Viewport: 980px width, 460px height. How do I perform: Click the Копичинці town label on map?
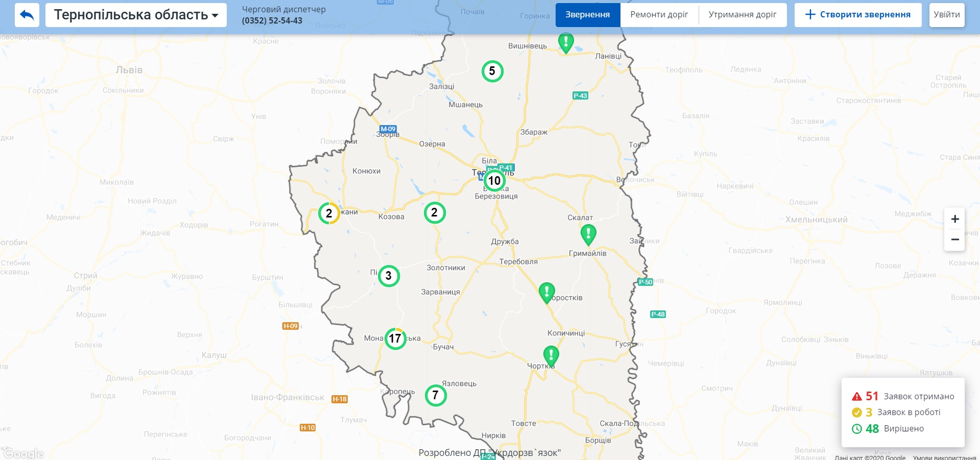click(x=566, y=333)
